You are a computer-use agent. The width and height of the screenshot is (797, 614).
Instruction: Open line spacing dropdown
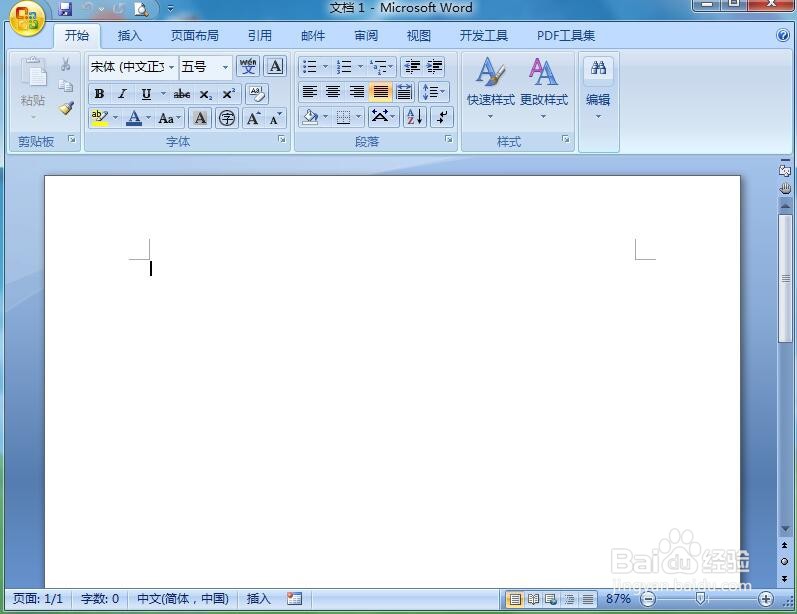pyautogui.click(x=434, y=92)
